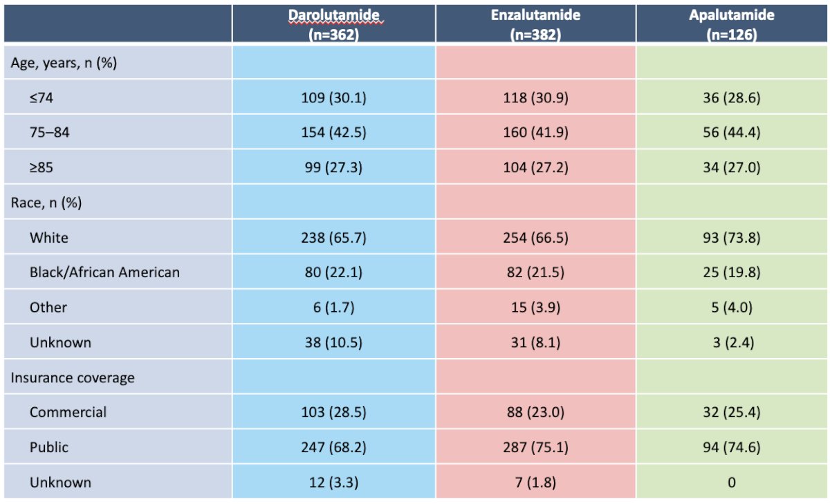This screenshot has height=504, width=830.
Task: Click the cell showing 109 (30.1)
Action: point(334,97)
